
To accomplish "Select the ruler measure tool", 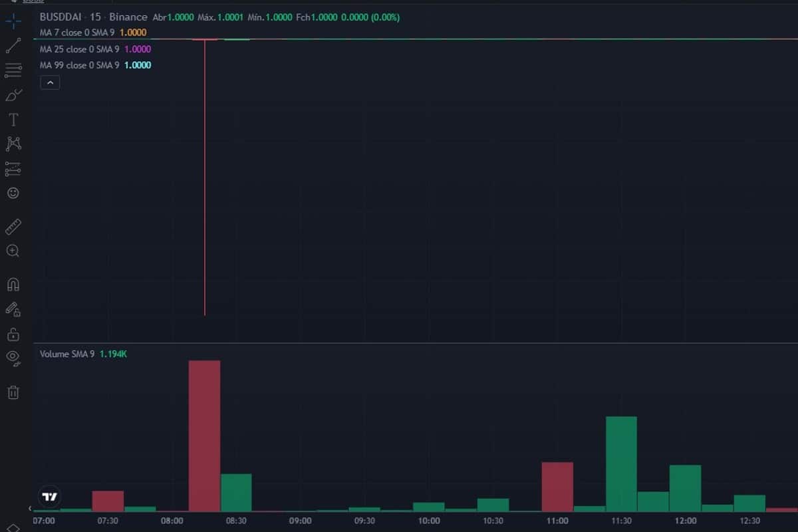I will (x=13, y=227).
